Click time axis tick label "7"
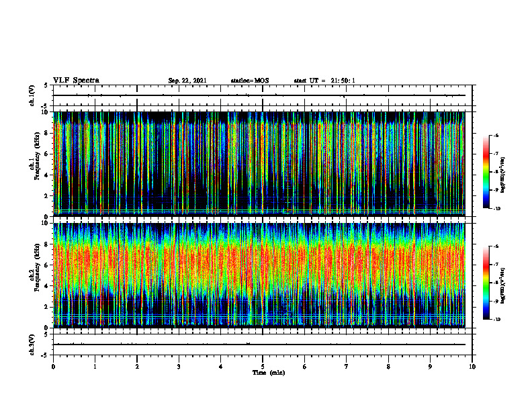 click(347, 367)
